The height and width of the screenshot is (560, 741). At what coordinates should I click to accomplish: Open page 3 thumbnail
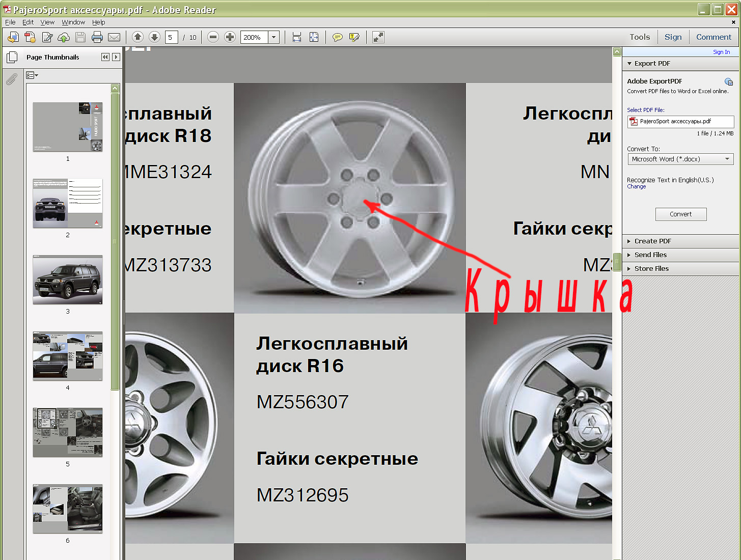[x=68, y=280]
